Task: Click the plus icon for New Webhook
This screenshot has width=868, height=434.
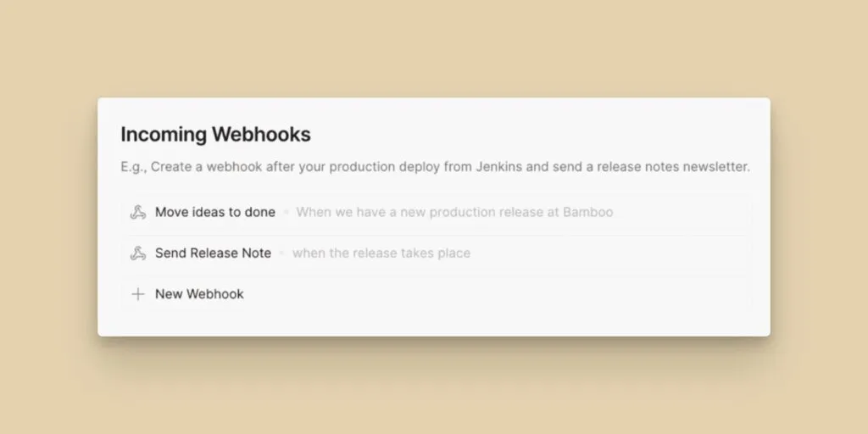Action: tap(138, 294)
